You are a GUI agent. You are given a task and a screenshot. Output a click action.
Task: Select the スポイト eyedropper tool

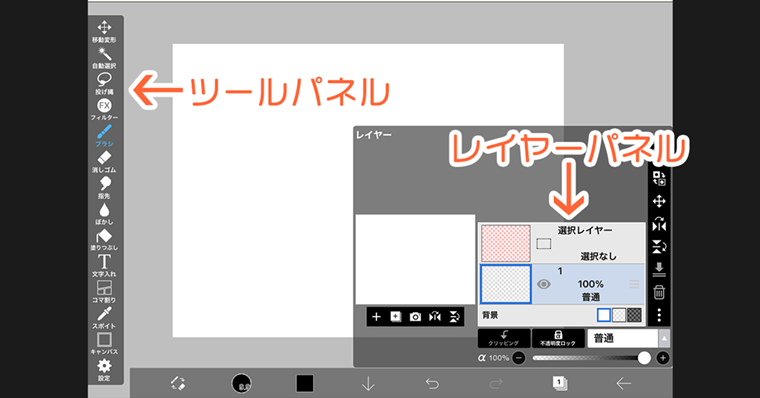click(104, 318)
